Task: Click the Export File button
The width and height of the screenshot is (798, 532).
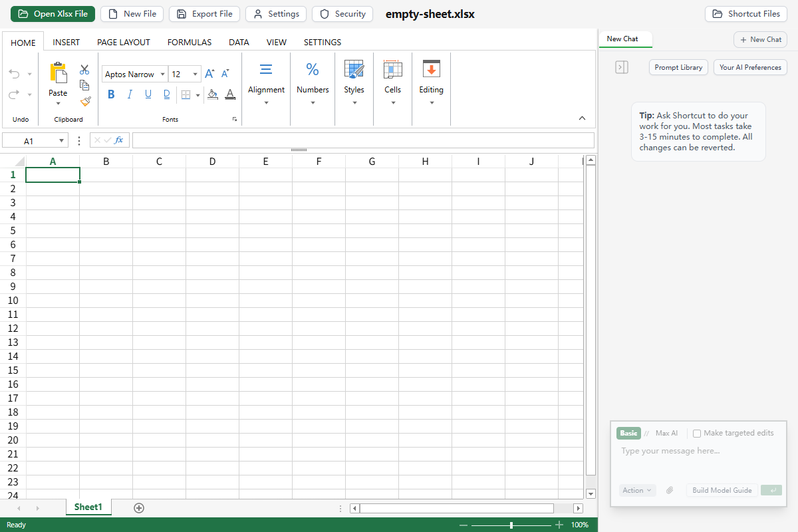Action: pos(205,14)
